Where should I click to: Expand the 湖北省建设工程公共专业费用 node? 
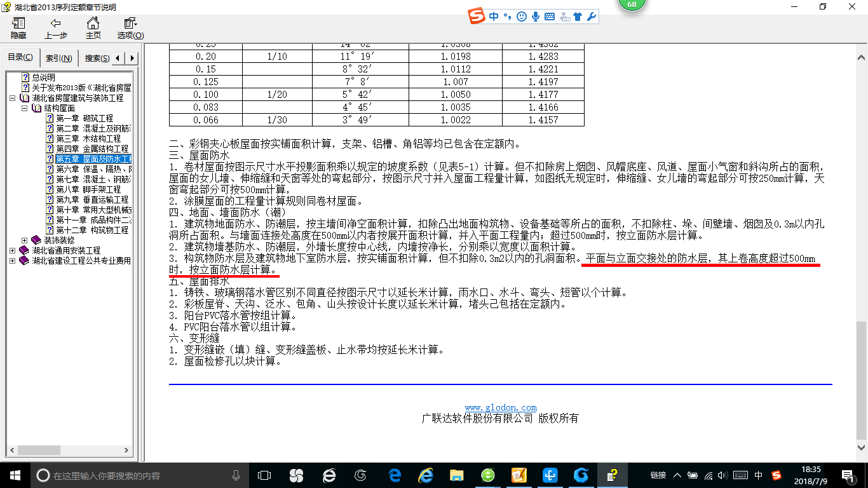point(13,261)
